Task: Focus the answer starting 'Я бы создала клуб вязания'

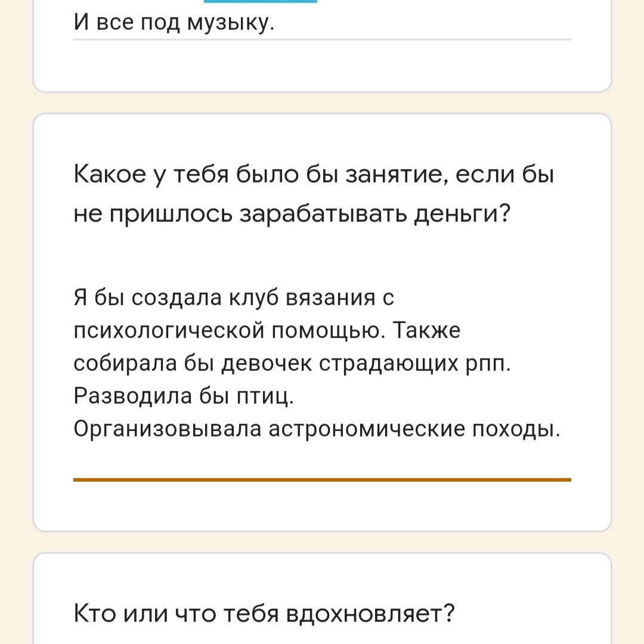Action: pyautogui.click(x=322, y=363)
